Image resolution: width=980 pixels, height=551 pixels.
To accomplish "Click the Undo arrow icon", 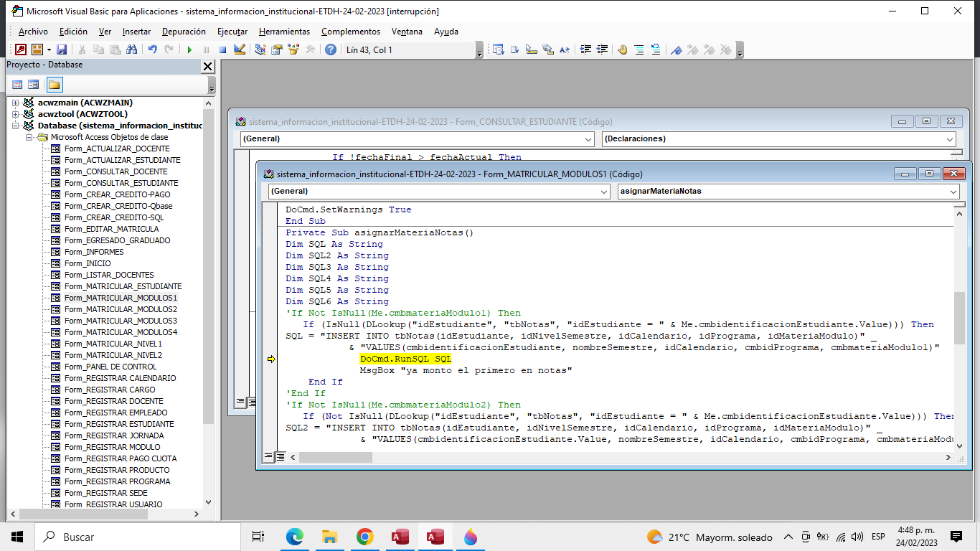I will 152,50.
